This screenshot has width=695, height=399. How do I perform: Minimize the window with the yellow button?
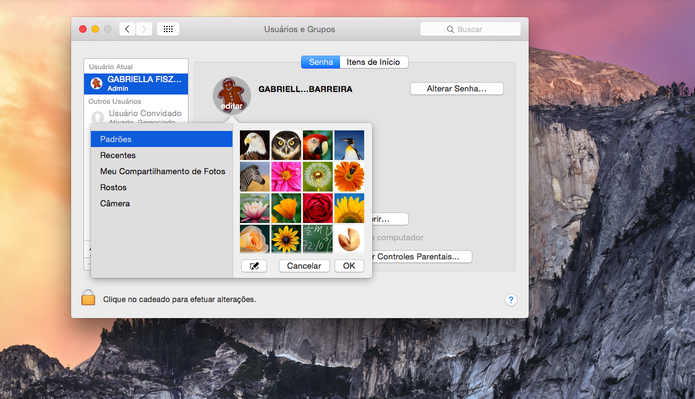(x=95, y=29)
